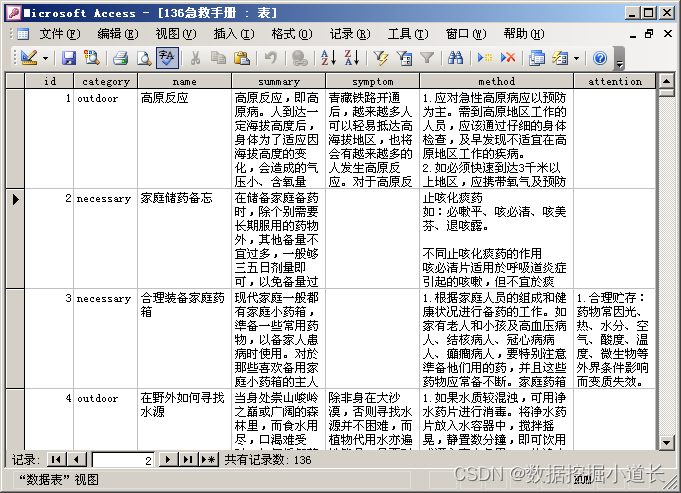This screenshot has width=681, height=493.
Task: Print the datasheet with the printer icon
Action: 120,58
